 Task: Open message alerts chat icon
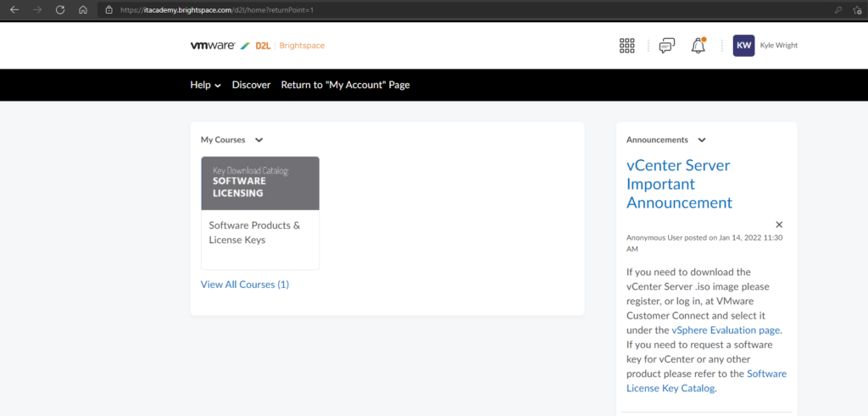pos(667,46)
